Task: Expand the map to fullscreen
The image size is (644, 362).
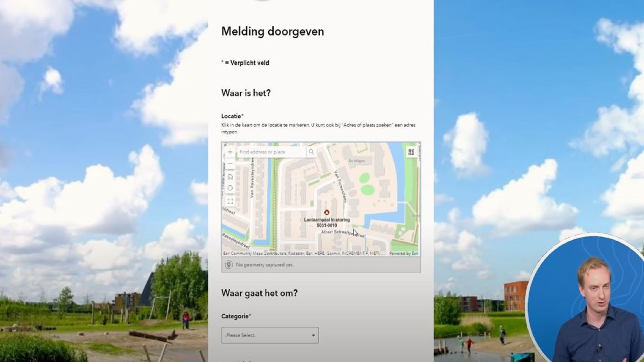Action: 230,201
